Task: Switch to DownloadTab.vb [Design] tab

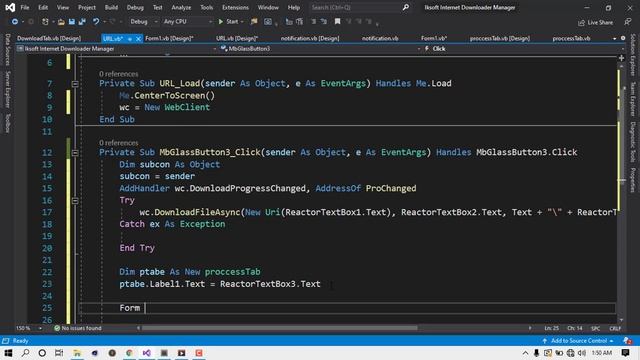Action: coord(49,38)
